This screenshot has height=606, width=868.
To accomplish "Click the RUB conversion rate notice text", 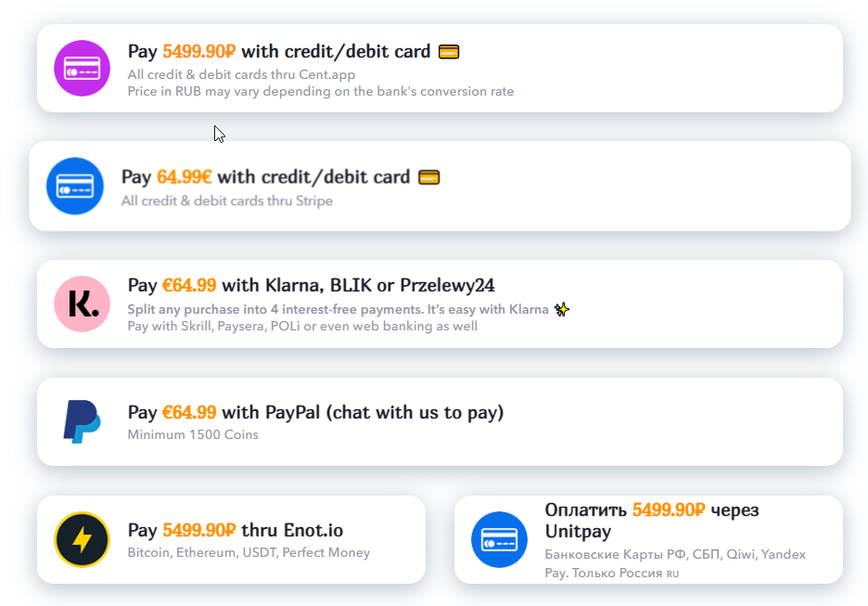I will click(320, 91).
